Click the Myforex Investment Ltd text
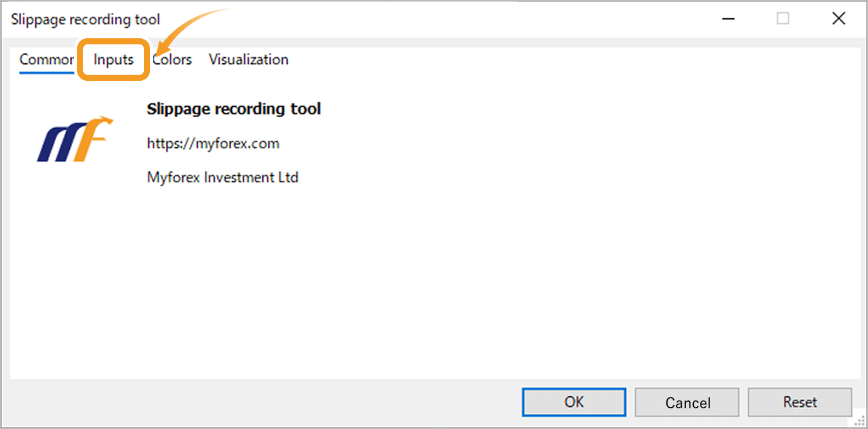This screenshot has height=429, width=868. click(x=223, y=177)
